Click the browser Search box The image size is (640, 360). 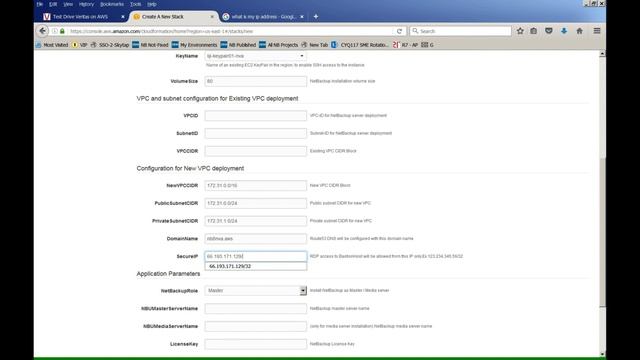coord(460,31)
